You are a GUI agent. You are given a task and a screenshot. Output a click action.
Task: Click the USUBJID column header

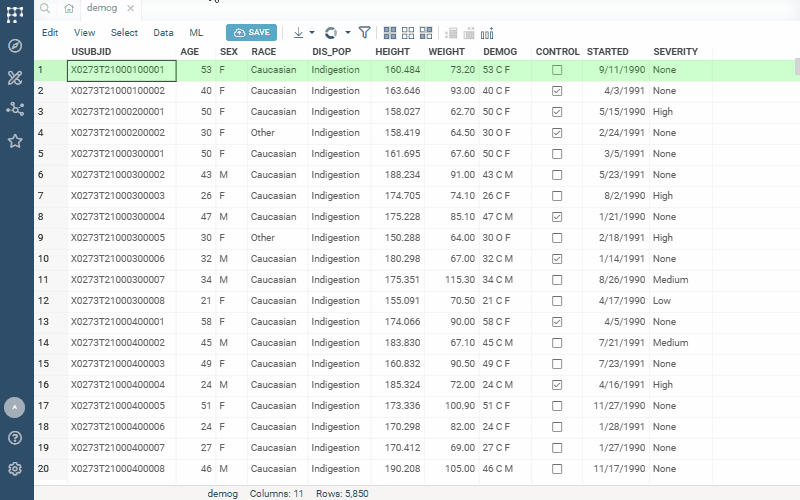click(91, 52)
